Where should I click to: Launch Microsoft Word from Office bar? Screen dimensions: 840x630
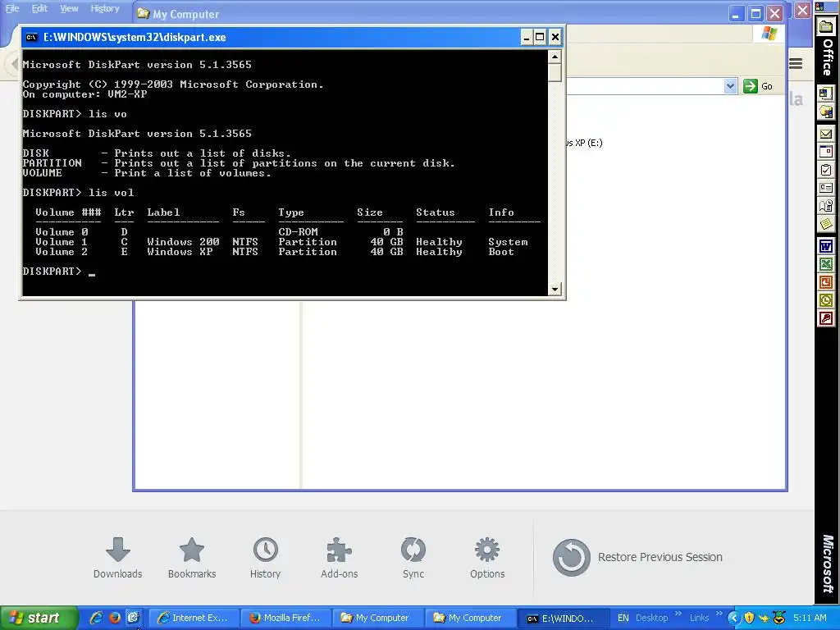tap(825, 246)
